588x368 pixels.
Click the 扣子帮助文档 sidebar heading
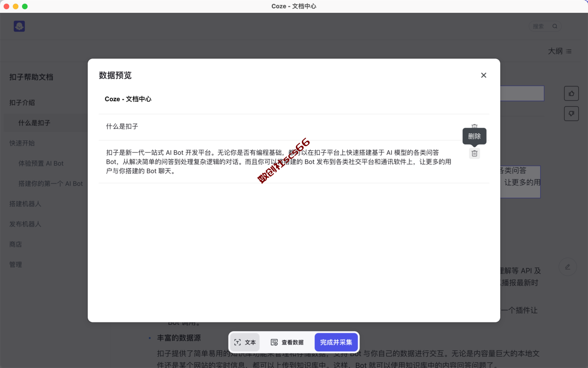pyautogui.click(x=31, y=77)
